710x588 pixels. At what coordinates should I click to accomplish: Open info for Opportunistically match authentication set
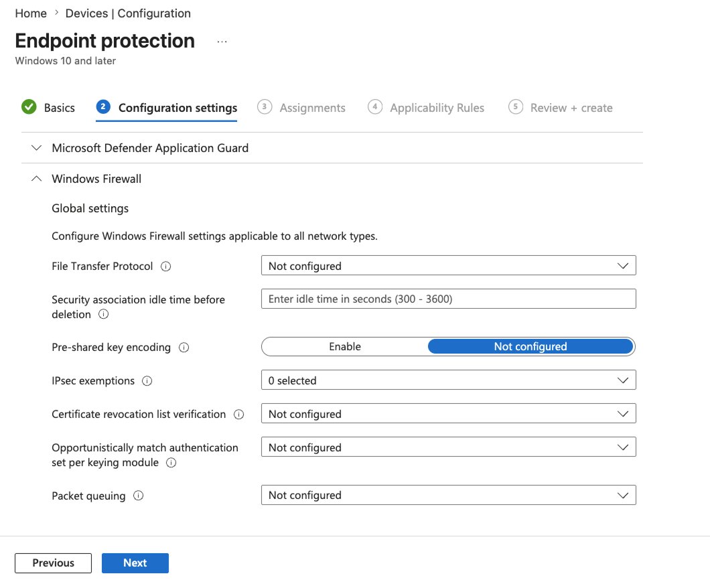click(171, 463)
